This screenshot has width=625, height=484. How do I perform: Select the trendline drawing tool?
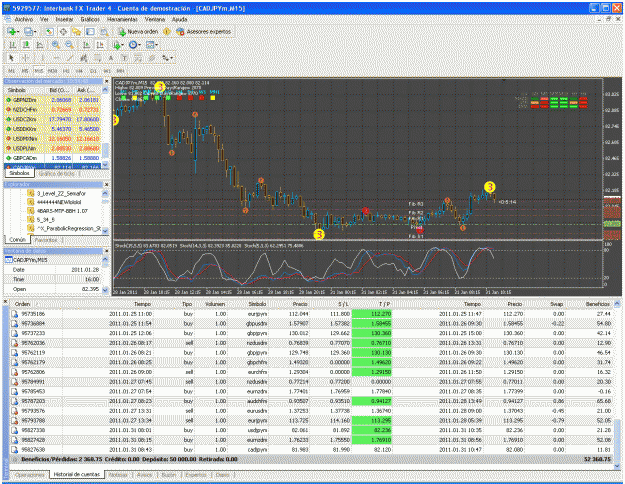(x=70, y=58)
